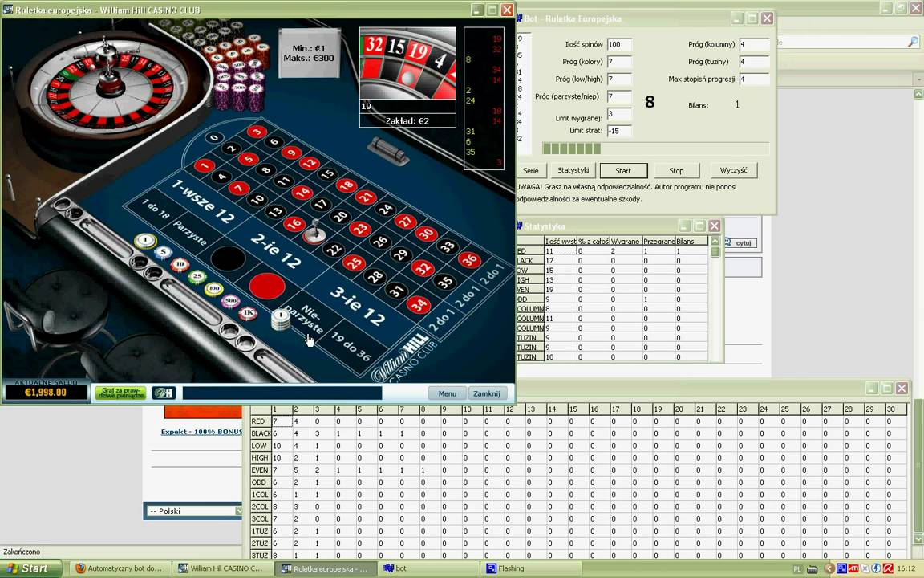
Task: Click the browser search magnifier icon
Action: tap(913, 42)
